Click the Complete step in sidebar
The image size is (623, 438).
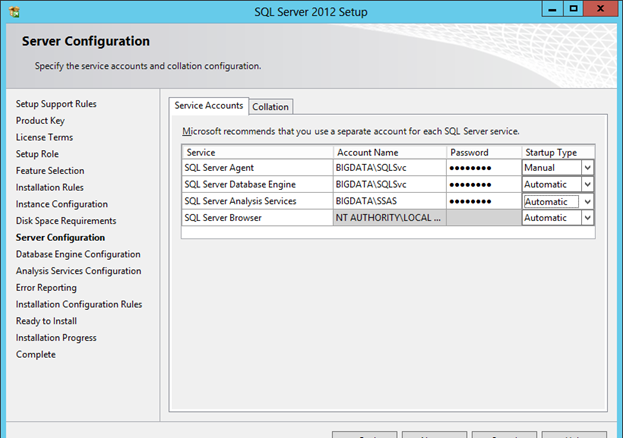pyautogui.click(x=36, y=354)
